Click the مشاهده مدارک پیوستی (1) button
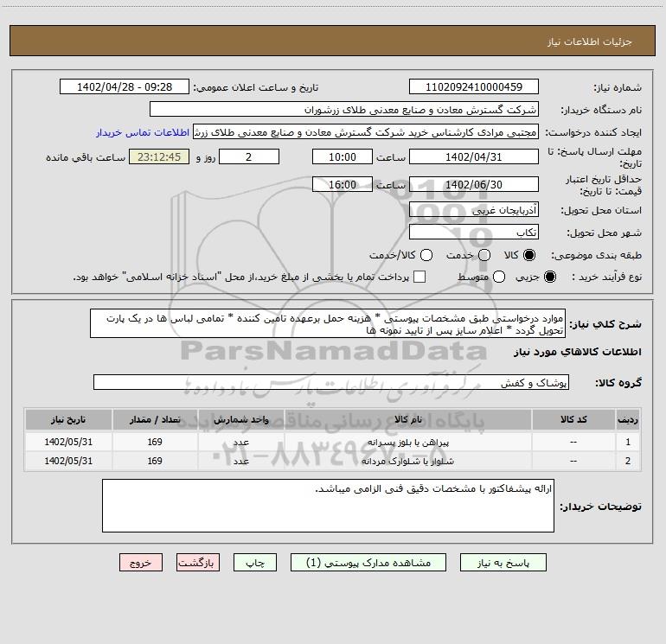This screenshot has height=644, width=666. point(368,563)
